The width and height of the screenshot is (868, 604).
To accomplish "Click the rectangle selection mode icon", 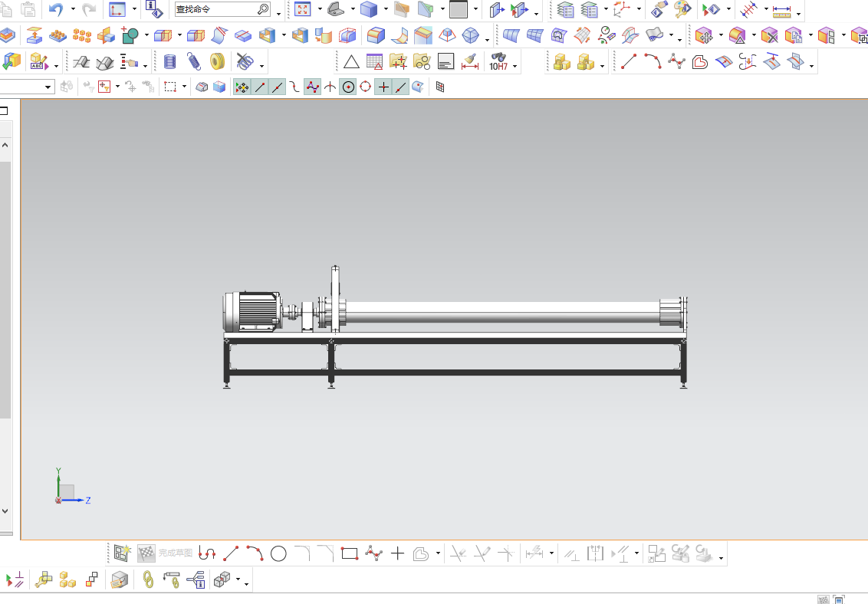I will coord(170,87).
